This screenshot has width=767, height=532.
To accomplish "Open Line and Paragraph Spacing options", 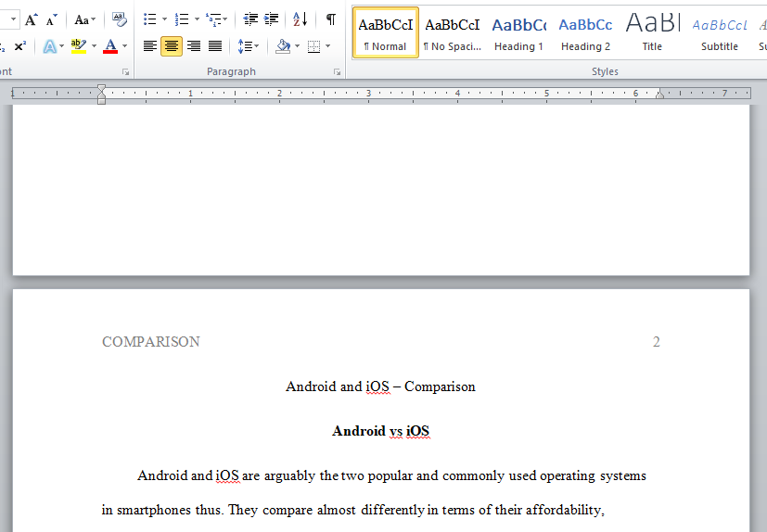I will tap(248, 46).
